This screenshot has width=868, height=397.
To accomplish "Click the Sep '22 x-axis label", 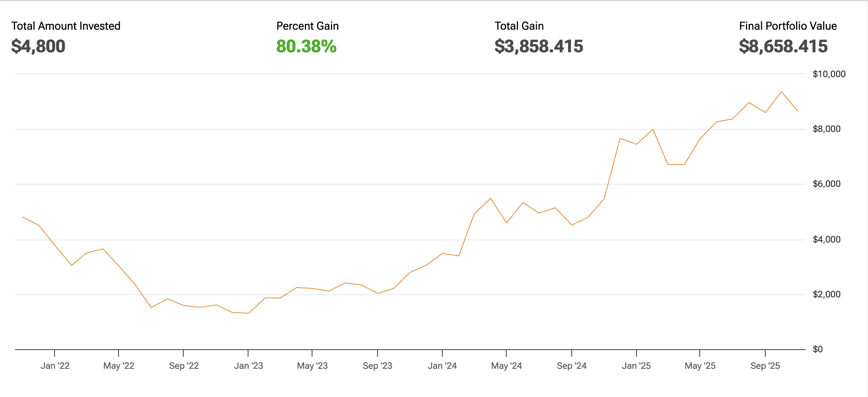I will 184,366.
